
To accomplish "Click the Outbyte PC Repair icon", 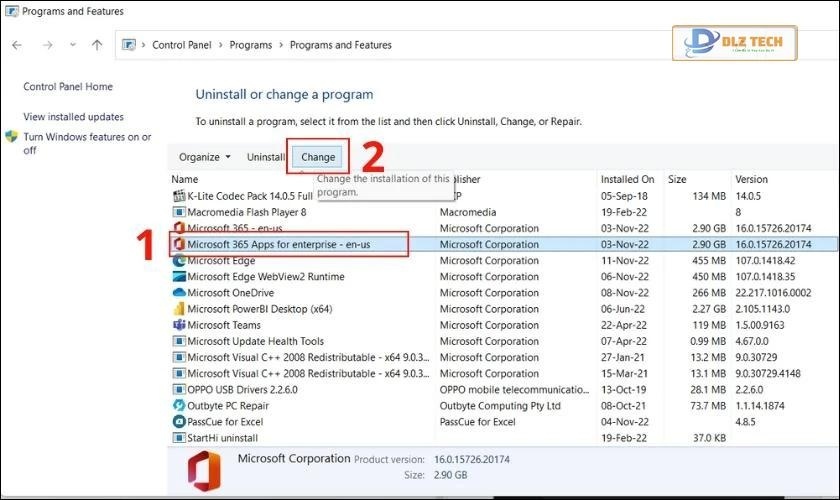I will pos(180,406).
